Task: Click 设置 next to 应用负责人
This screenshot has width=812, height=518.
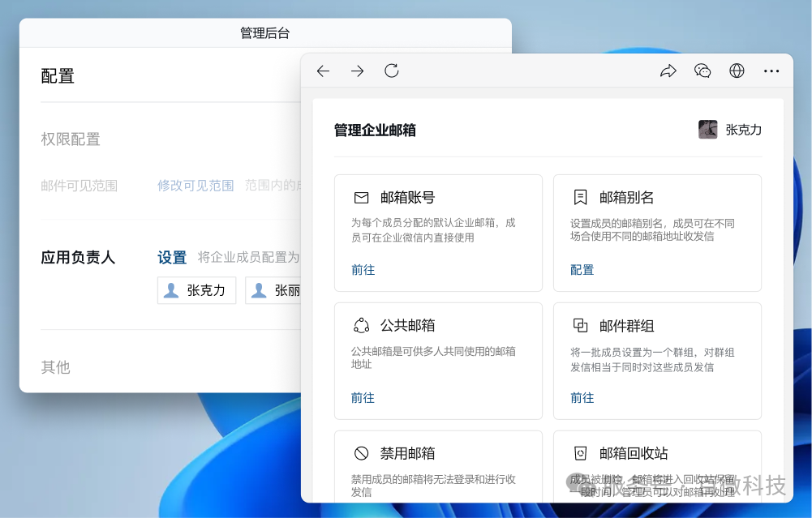Action: [172, 257]
